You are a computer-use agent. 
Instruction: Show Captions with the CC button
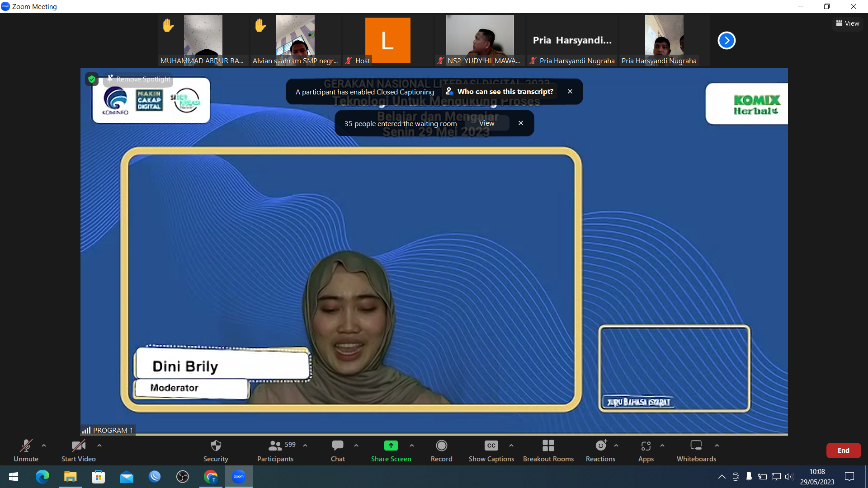[491, 450]
